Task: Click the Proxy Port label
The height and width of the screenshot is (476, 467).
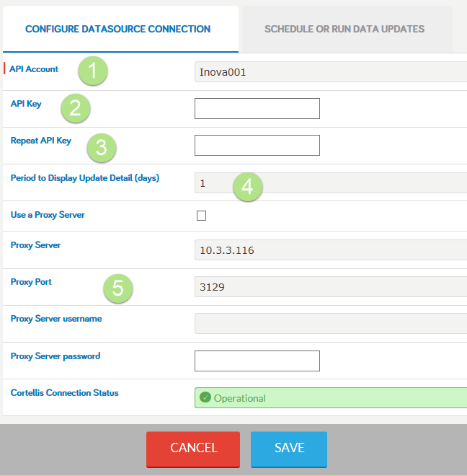Action: click(31, 282)
